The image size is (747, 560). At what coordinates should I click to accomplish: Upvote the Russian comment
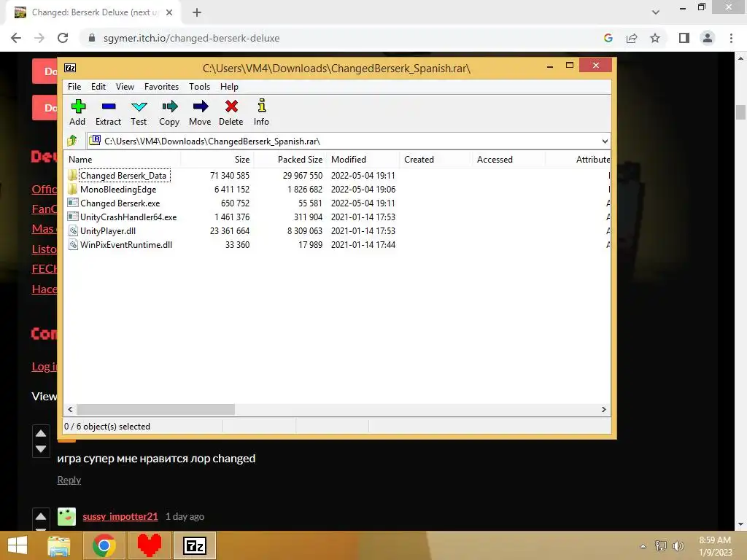41,433
